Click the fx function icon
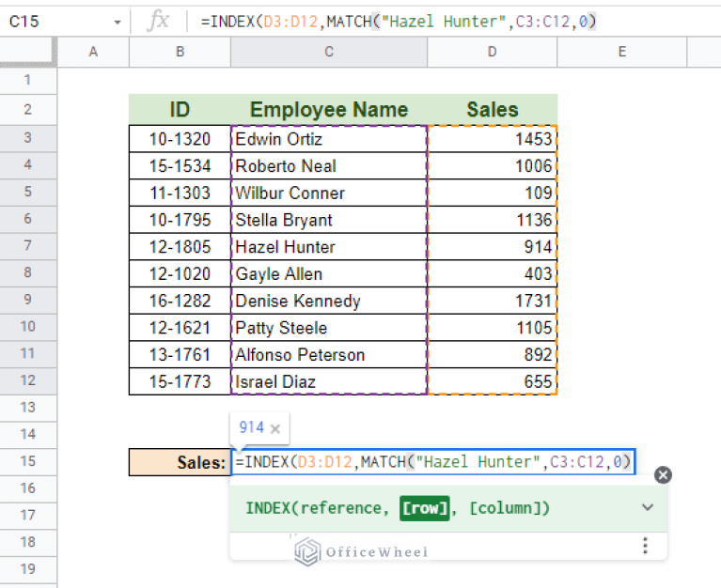 (x=158, y=21)
